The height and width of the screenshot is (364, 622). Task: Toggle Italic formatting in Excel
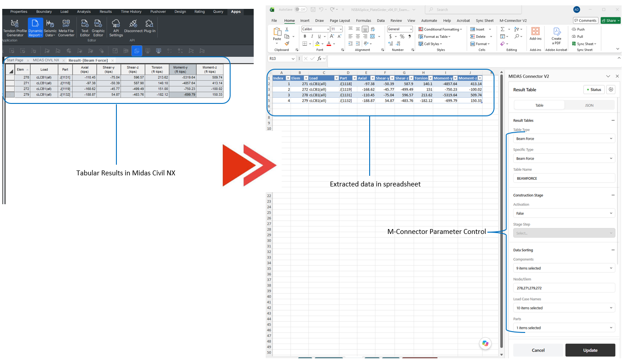312,36
